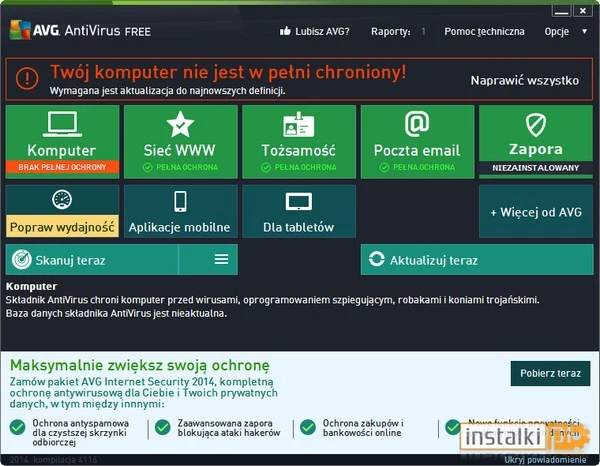600x466 pixels.
Task: Open the Komputer label in tile
Action: coord(62,150)
